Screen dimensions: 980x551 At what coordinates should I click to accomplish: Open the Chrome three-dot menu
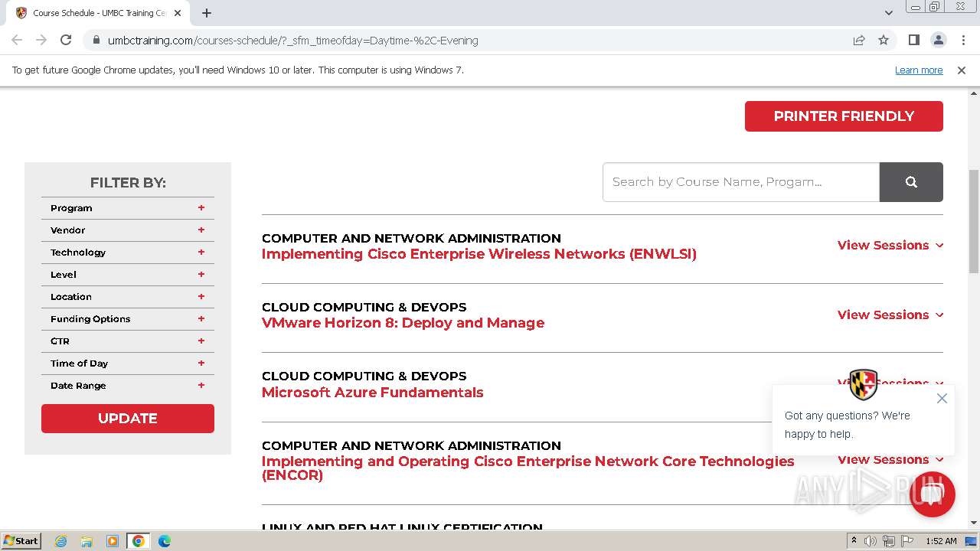pyautogui.click(x=963, y=40)
